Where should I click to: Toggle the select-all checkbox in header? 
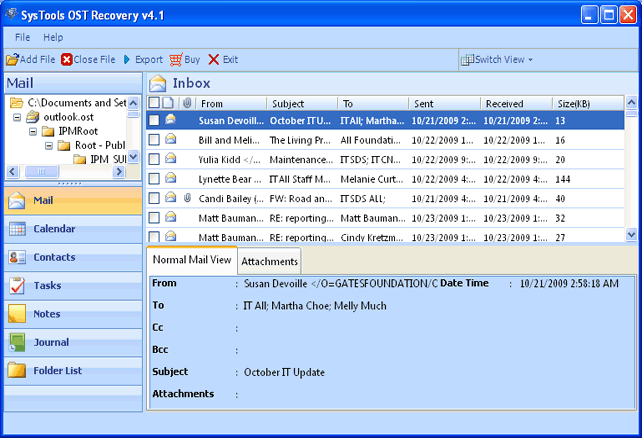(153, 103)
